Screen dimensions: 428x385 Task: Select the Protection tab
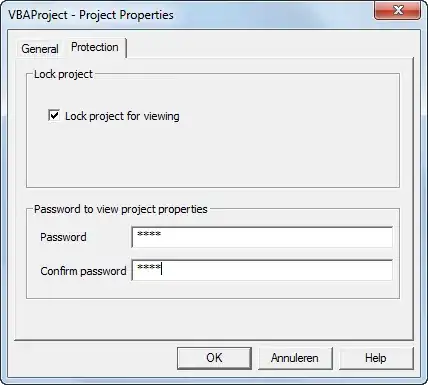click(95, 47)
